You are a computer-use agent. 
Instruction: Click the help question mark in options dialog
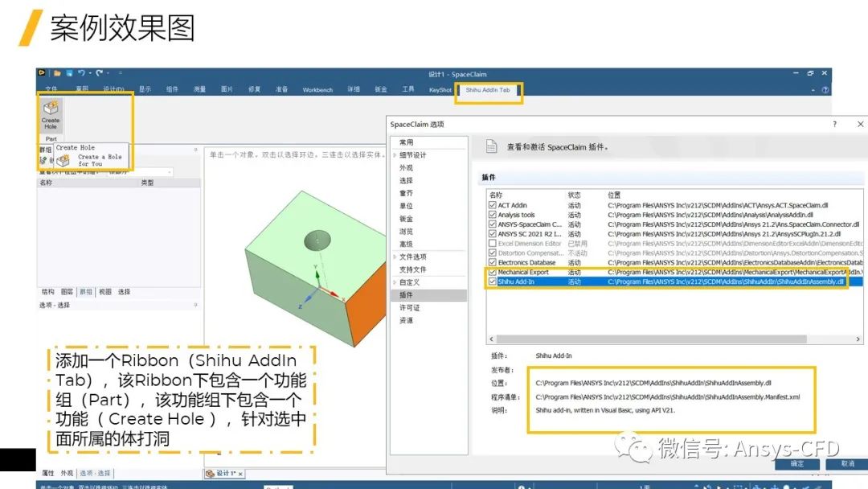[835, 124]
